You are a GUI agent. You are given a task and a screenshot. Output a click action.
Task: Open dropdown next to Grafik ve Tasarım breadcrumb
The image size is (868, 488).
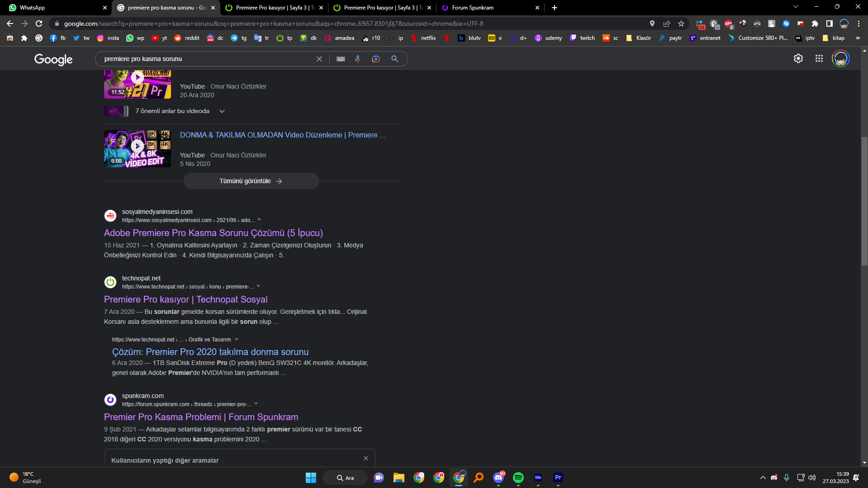point(237,339)
